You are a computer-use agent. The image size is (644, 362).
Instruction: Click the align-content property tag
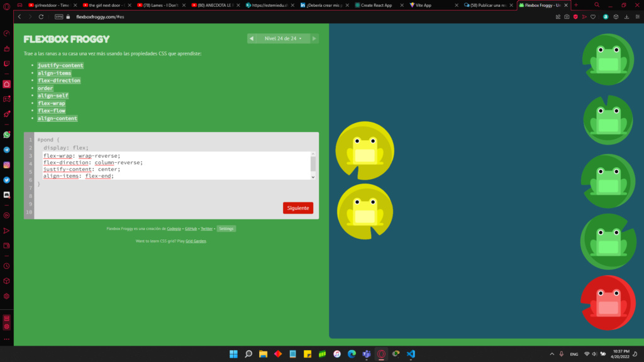(x=57, y=119)
